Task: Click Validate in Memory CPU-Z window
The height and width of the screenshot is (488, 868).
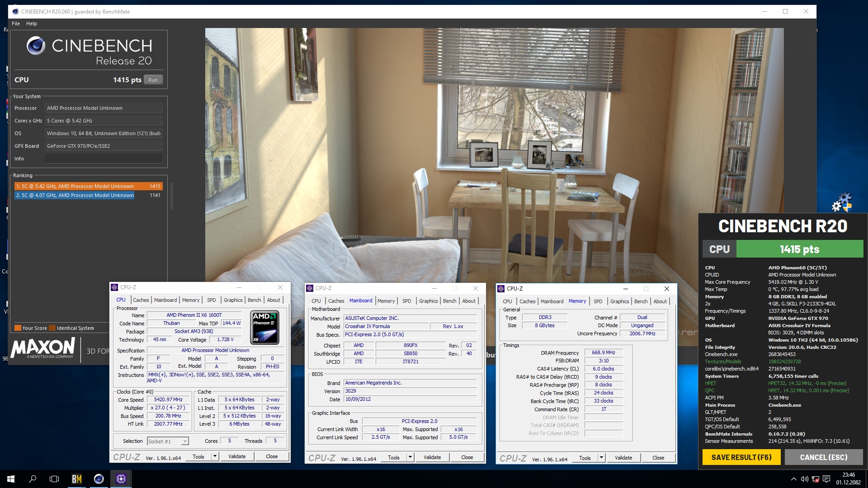Action: coord(623,458)
